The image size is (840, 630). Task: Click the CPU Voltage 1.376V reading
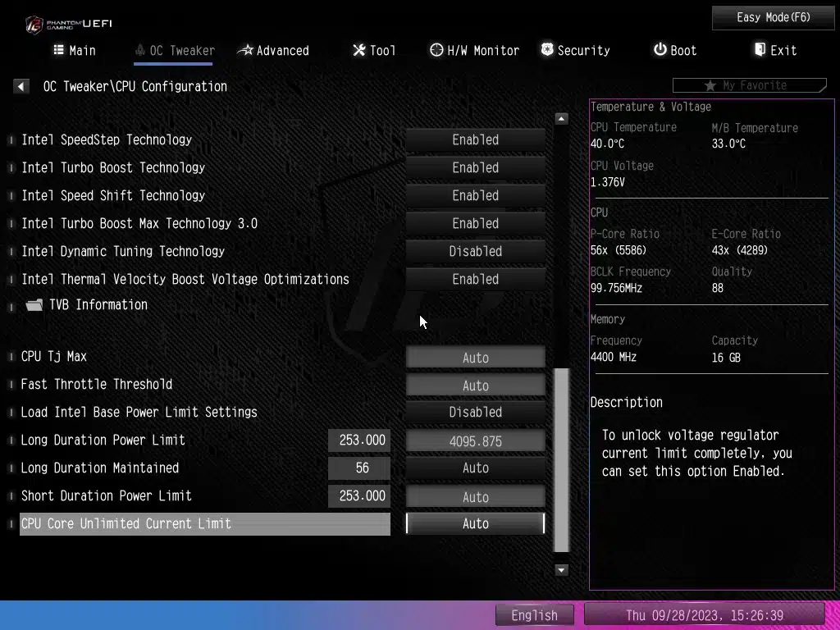click(607, 182)
